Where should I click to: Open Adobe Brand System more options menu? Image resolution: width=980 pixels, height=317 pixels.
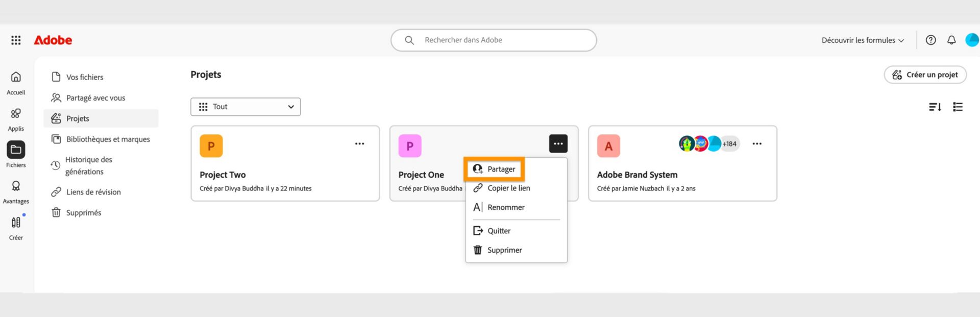[x=757, y=143]
